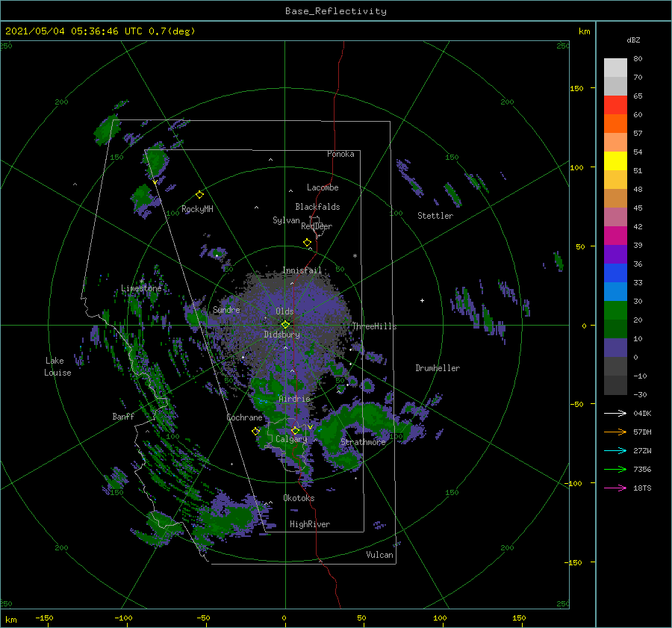Click the Calgary city label
Viewport: 672px width, 628px height.
click(x=291, y=439)
